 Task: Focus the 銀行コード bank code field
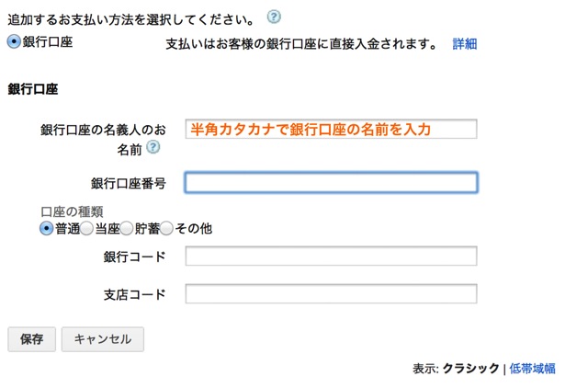[331, 256]
